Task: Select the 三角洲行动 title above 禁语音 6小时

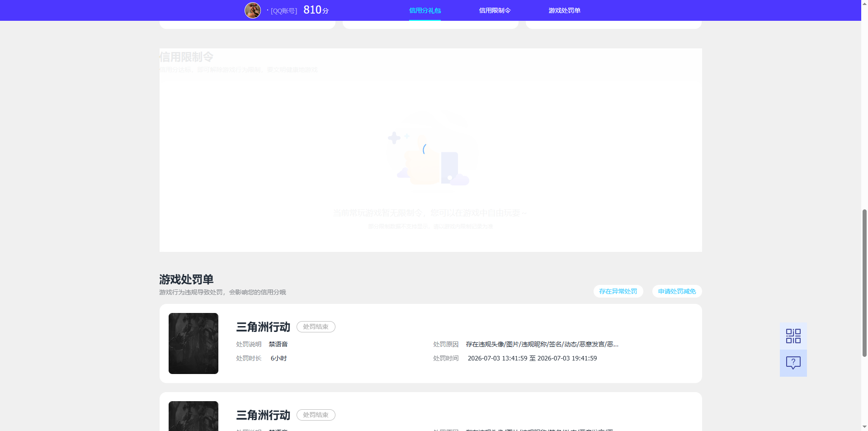Action: coord(263,327)
